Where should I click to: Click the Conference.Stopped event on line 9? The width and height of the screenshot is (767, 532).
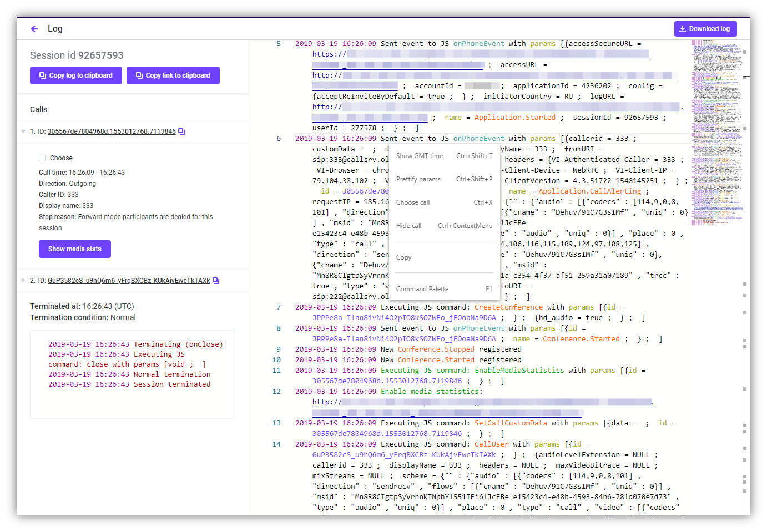436,349
